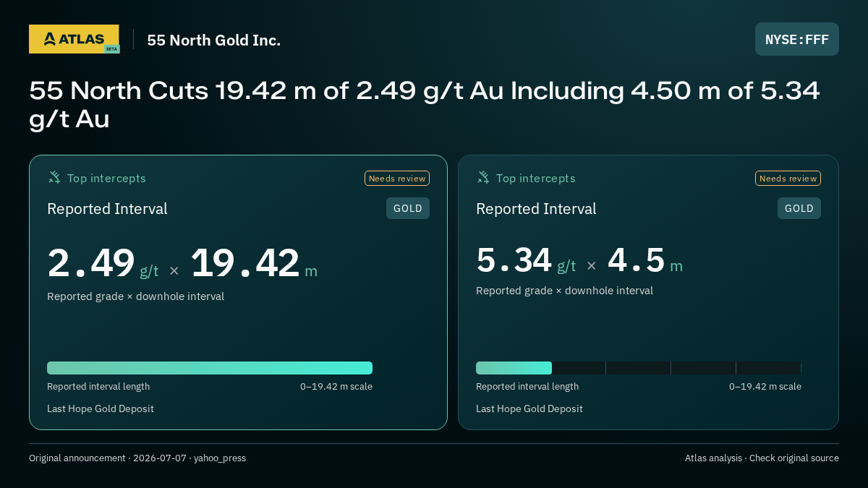Click the full interval bar in the 19.42 m card
868x488 pixels.
pos(210,368)
